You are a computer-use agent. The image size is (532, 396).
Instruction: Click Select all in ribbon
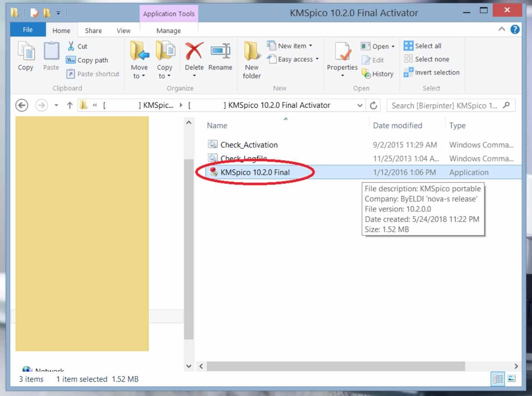423,46
